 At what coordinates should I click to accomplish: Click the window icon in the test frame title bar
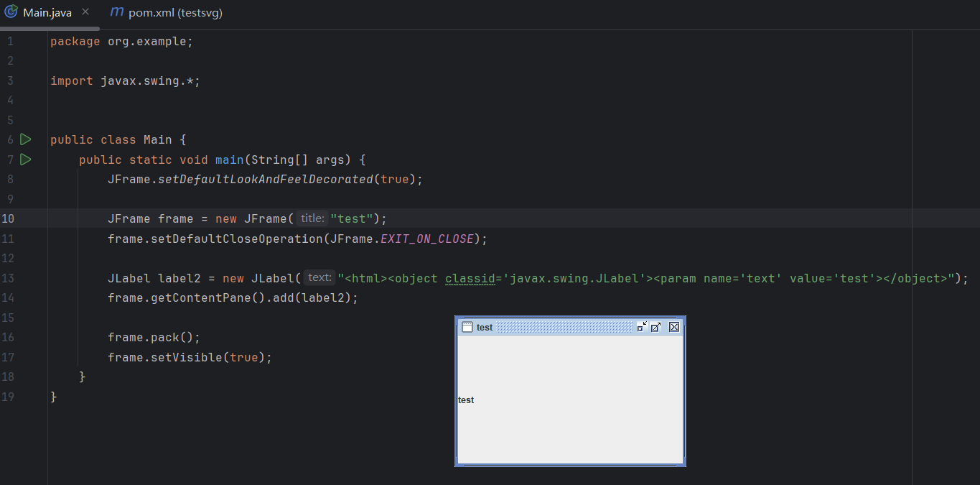pos(467,327)
